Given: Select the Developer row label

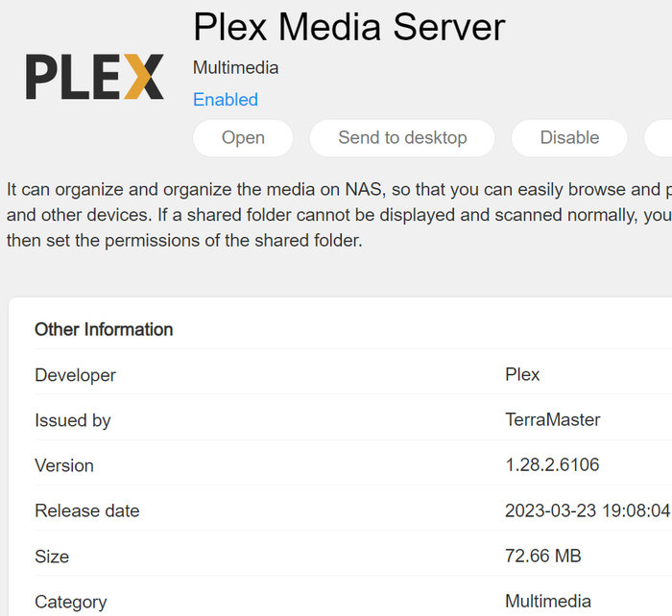Looking at the screenshot, I should 75,375.
